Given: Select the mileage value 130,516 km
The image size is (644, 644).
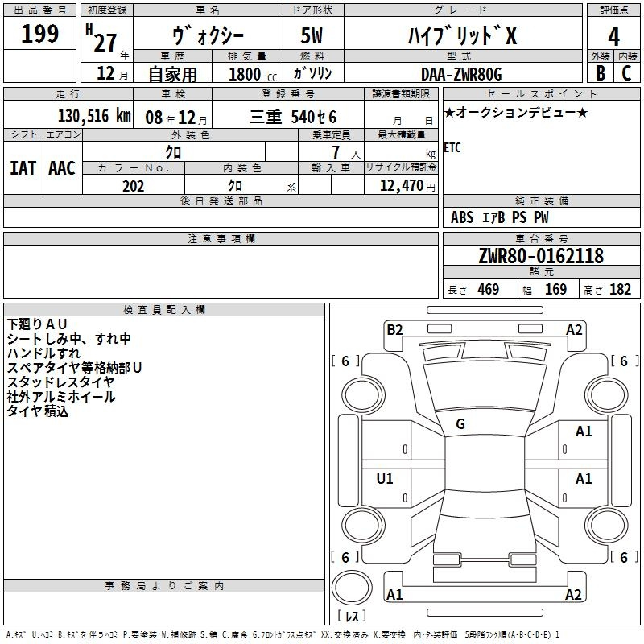Looking at the screenshot, I should (94, 116).
